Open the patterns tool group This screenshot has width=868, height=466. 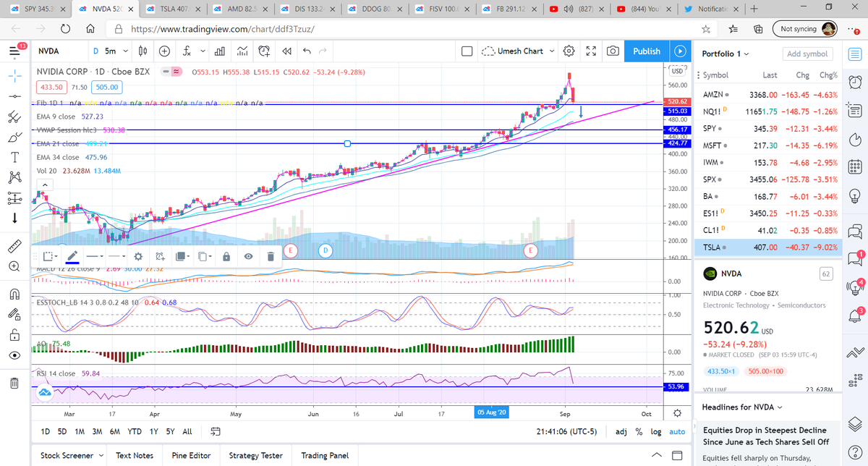[x=14, y=177]
